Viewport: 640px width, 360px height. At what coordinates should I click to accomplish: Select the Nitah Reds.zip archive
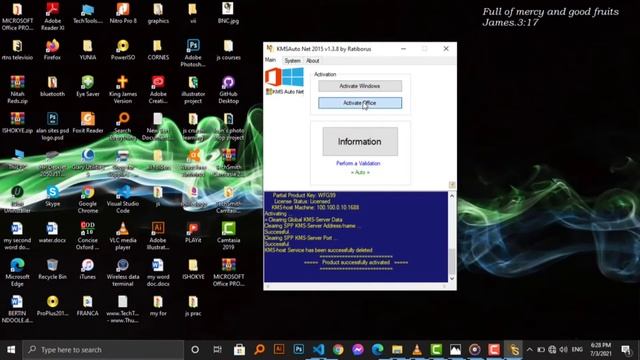[x=17, y=89]
